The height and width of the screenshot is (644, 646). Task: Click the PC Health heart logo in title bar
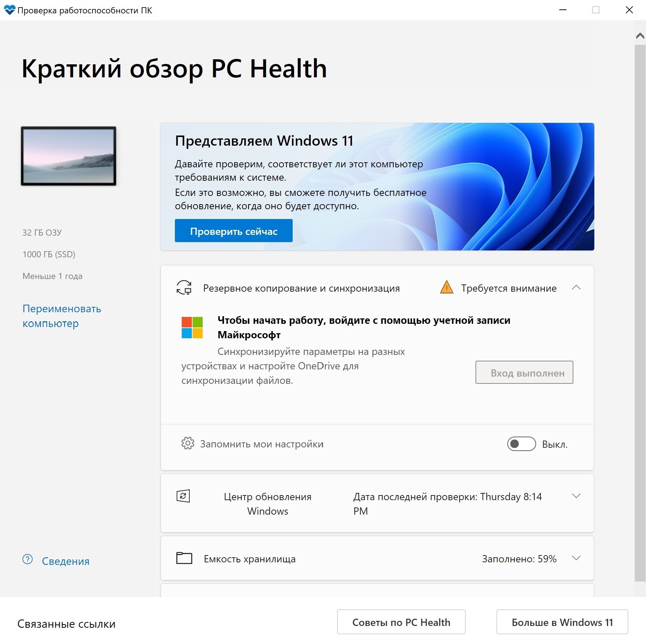click(x=9, y=10)
